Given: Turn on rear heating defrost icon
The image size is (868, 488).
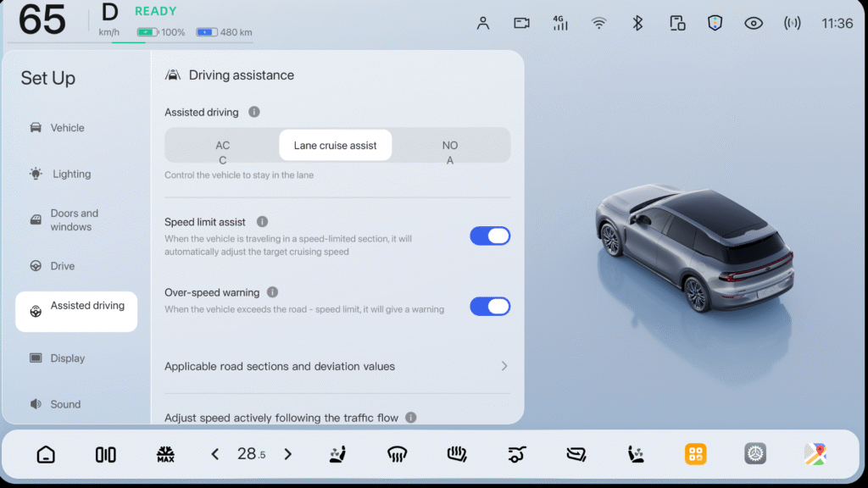Looking at the screenshot, I should 457,454.
